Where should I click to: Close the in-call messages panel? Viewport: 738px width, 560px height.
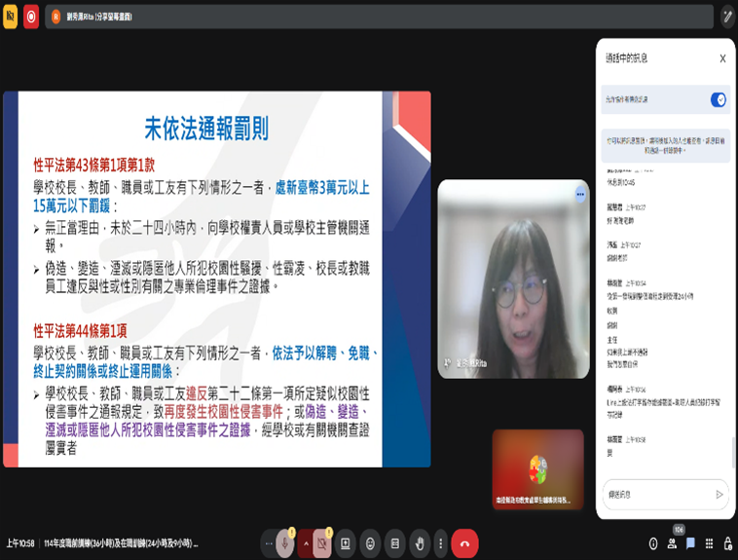click(x=722, y=58)
